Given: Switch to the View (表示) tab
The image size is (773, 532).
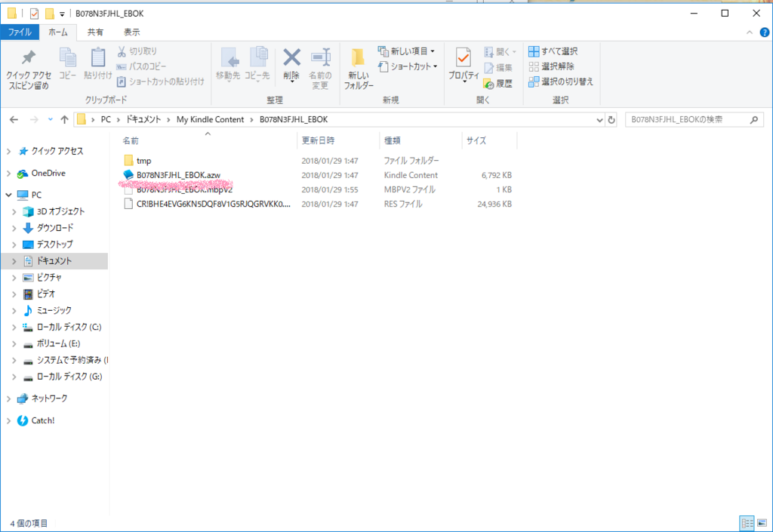Looking at the screenshot, I should tap(131, 32).
